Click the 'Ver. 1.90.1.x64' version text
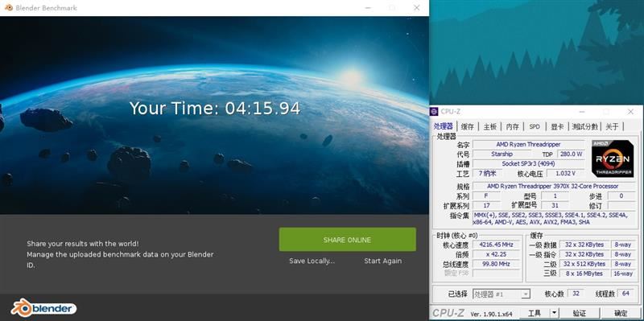 point(491,314)
